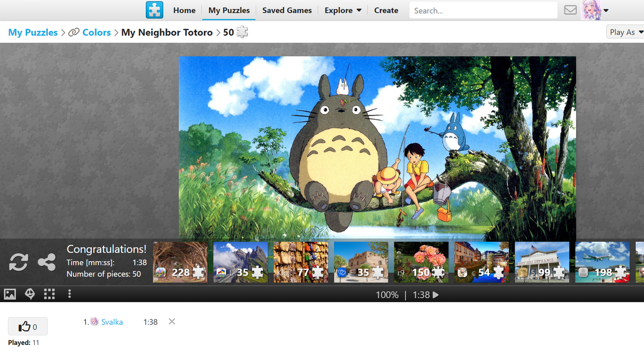Expand the account dropdown arrow

pos(606,11)
